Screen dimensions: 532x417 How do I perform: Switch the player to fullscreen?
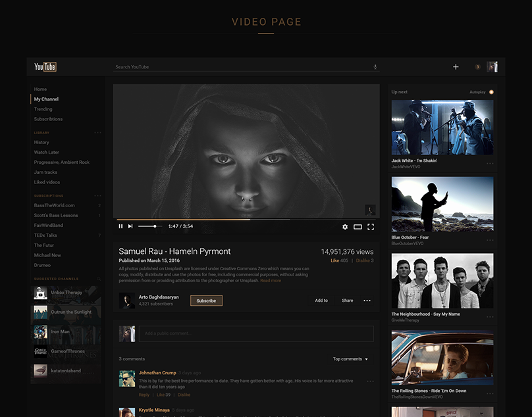[x=370, y=226]
